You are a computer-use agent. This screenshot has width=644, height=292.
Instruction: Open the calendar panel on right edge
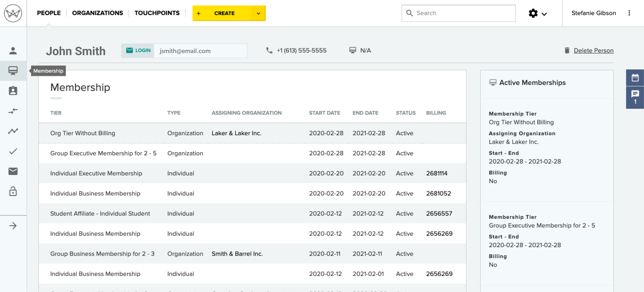click(635, 78)
